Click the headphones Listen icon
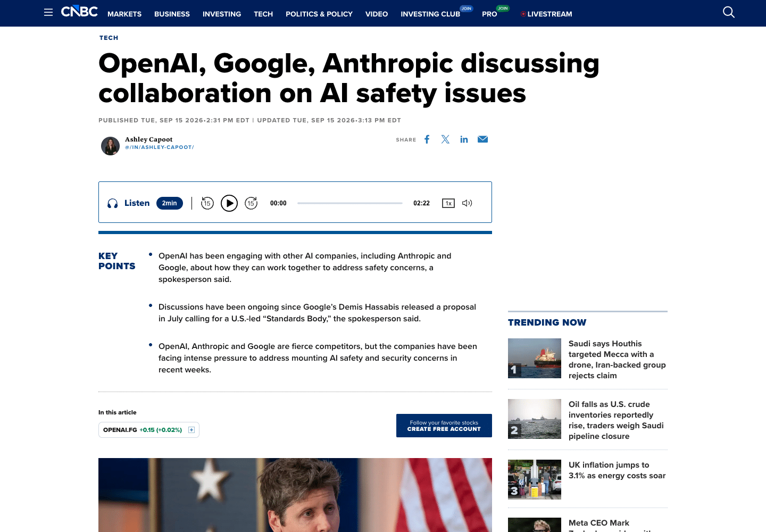Image resolution: width=766 pixels, height=532 pixels. [x=113, y=203]
